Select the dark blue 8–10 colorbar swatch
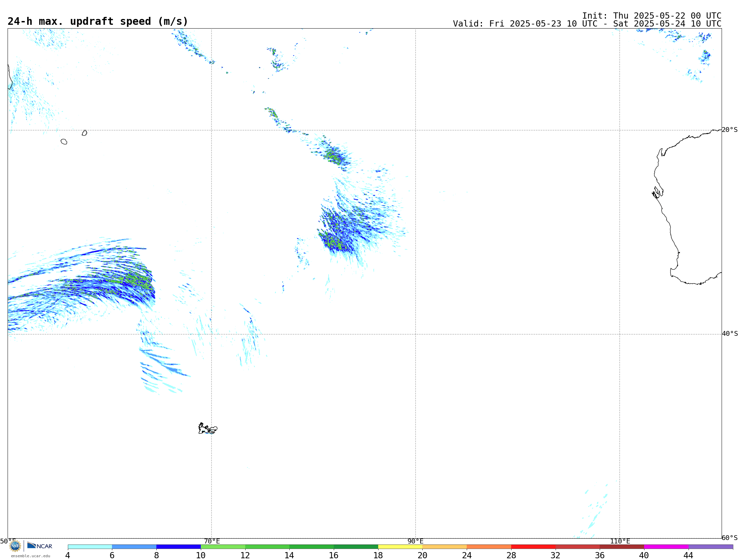744x560 pixels. [178, 547]
